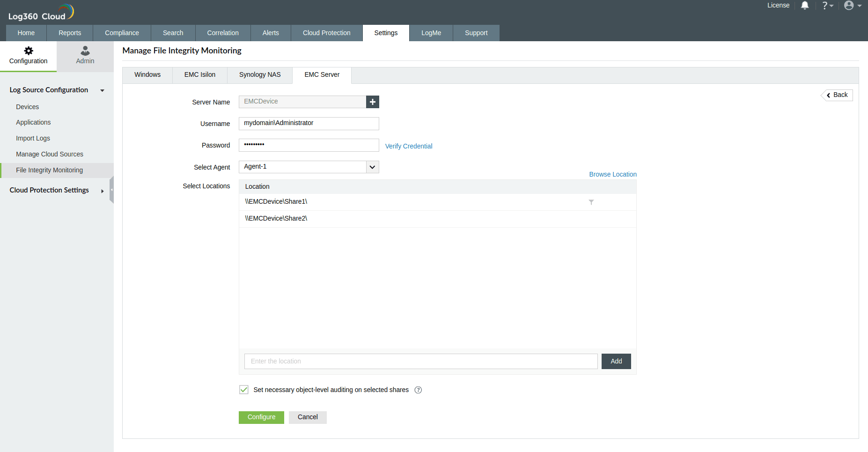
Task: Open Import Logs in the sidebar
Action: (33, 138)
